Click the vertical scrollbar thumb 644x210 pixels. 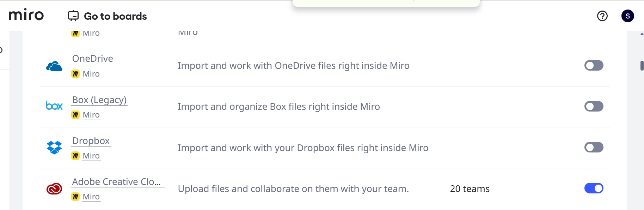point(642,66)
